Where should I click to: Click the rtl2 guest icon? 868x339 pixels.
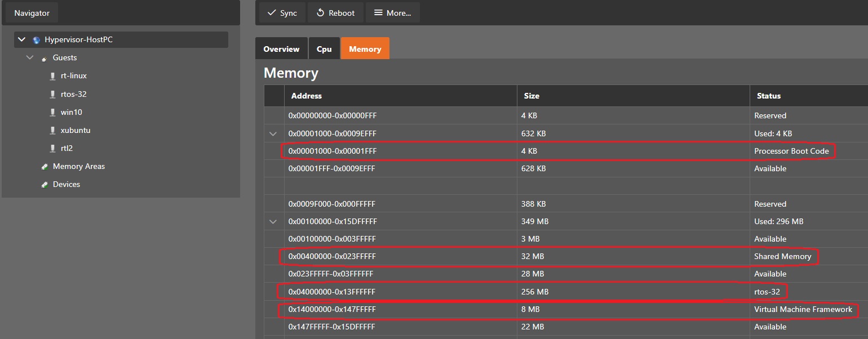pyautogui.click(x=53, y=149)
